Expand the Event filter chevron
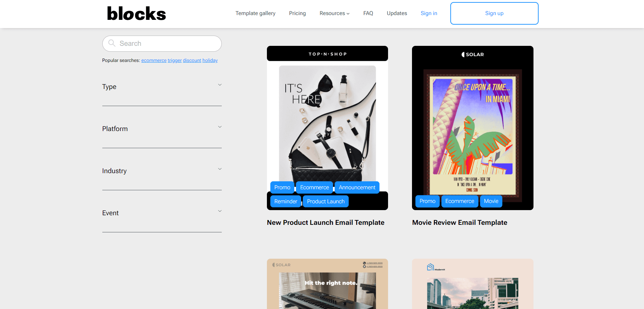The width and height of the screenshot is (644, 309). tap(220, 211)
